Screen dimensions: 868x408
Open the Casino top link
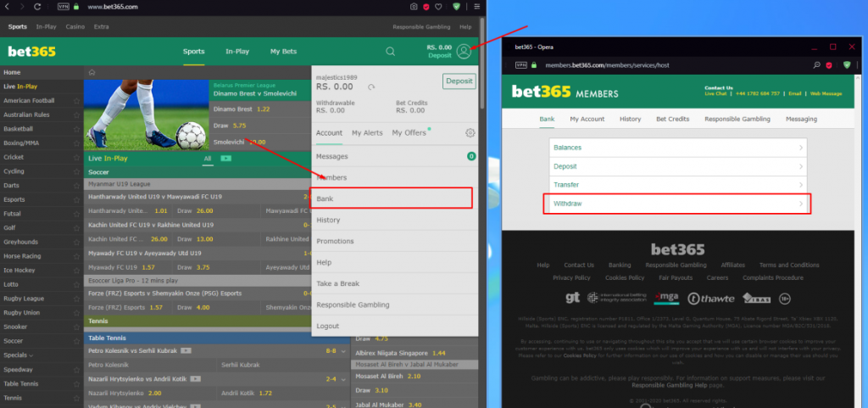(75, 26)
